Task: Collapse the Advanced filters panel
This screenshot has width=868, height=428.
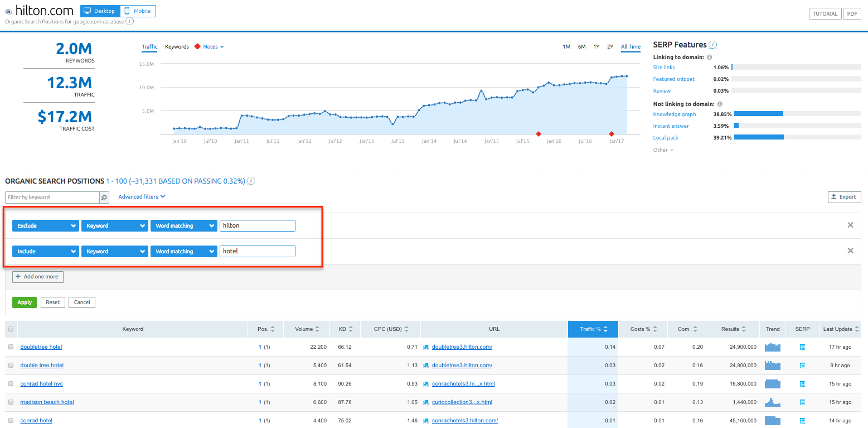Action: click(142, 196)
